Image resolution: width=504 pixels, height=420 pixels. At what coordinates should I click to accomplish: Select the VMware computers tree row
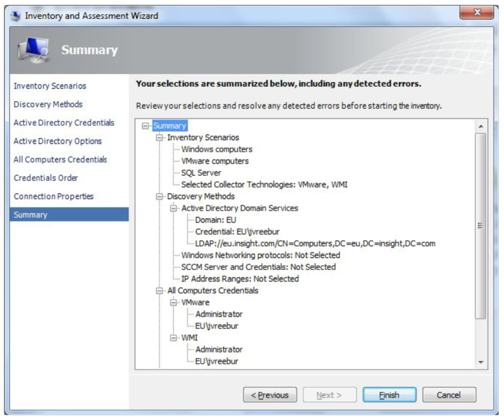tap(215, 161)
